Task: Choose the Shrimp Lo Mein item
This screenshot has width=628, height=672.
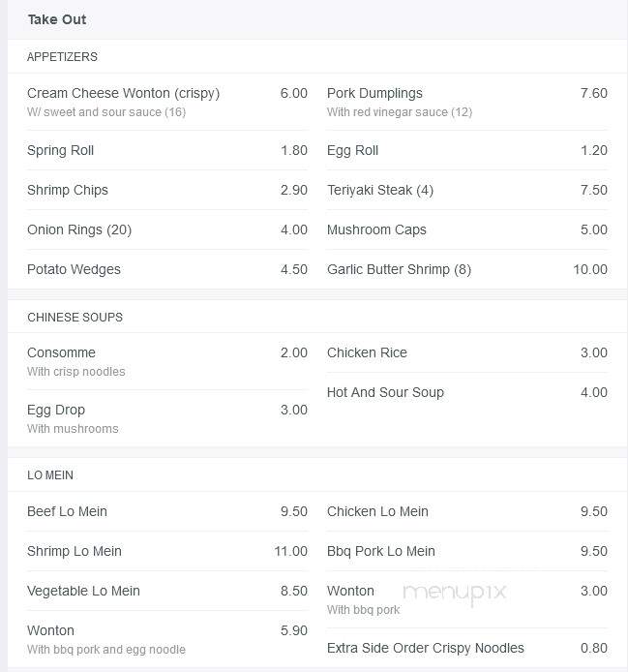Action: point(75,551)
